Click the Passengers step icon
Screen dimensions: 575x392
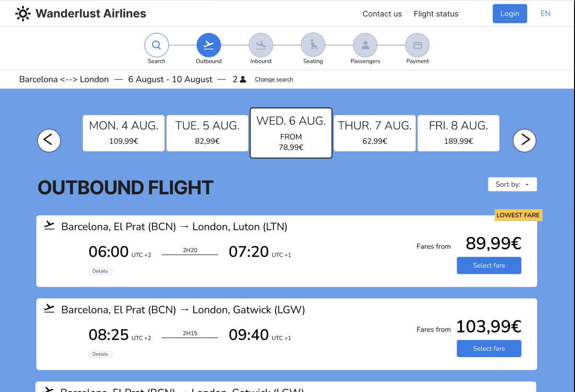[365, 45]
